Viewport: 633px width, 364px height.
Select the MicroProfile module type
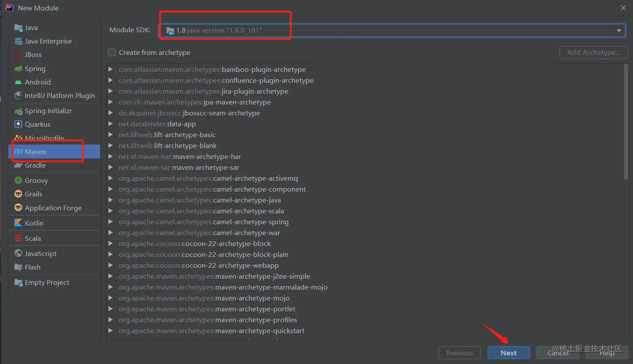coord(54,138)
